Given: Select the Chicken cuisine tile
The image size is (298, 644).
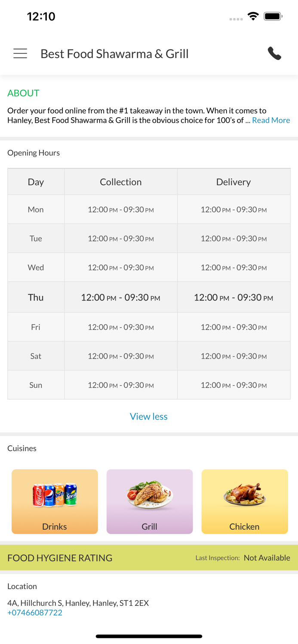Looking at the screenshot, I should [x=245, y=501].
